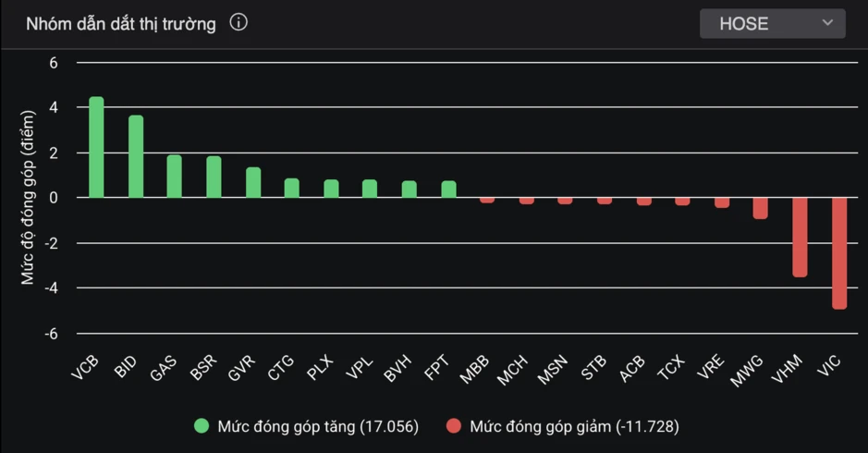Click the BID axis label
868x453 pixels.
click(x=125, y=367)
